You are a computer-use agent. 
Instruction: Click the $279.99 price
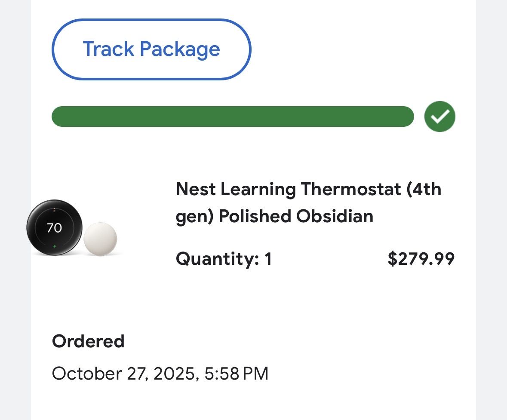[421, 259]
